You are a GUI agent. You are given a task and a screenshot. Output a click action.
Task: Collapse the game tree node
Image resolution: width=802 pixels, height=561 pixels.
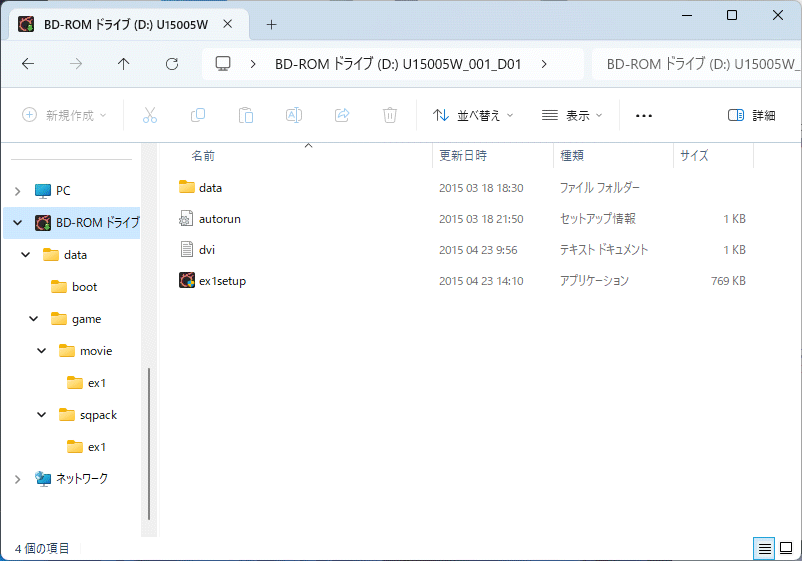coord(34,319)
